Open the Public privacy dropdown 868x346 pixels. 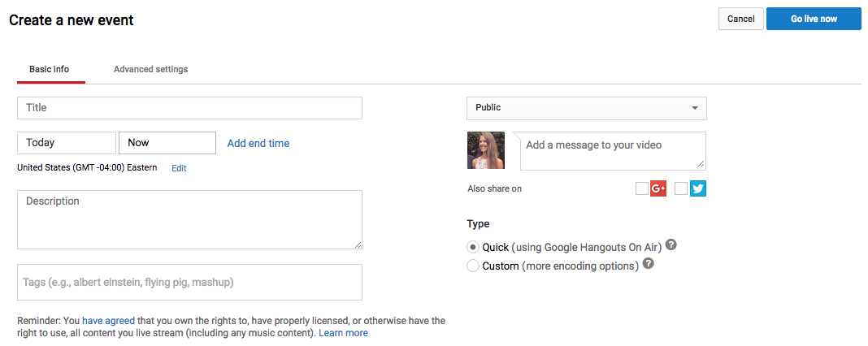tap(586, 108)
